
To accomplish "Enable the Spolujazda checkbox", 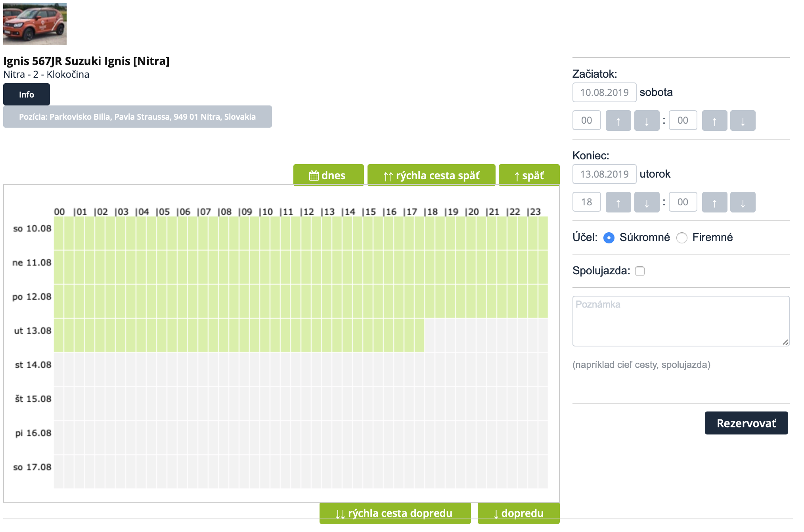I will pos(639,271).
